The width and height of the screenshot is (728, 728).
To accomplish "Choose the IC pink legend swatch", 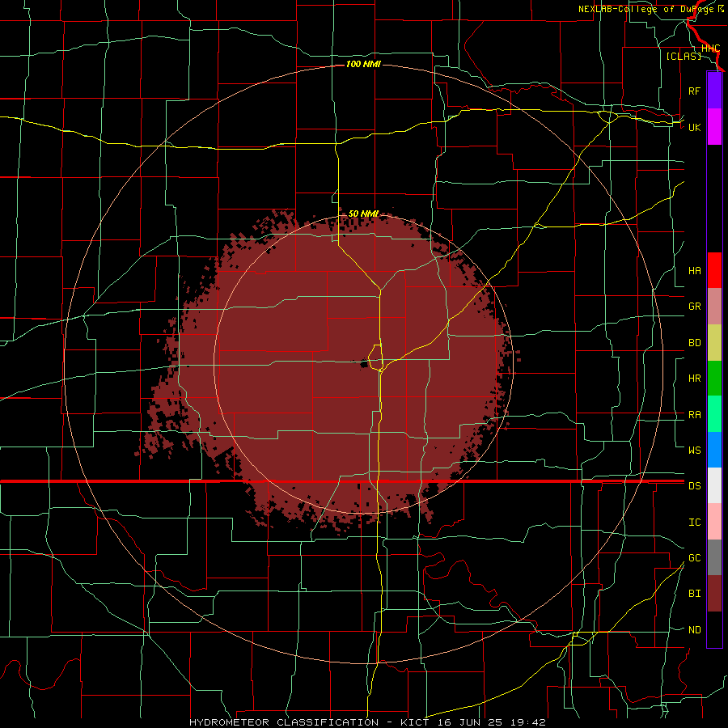I will pyautogui.click(x=714, y=522).
